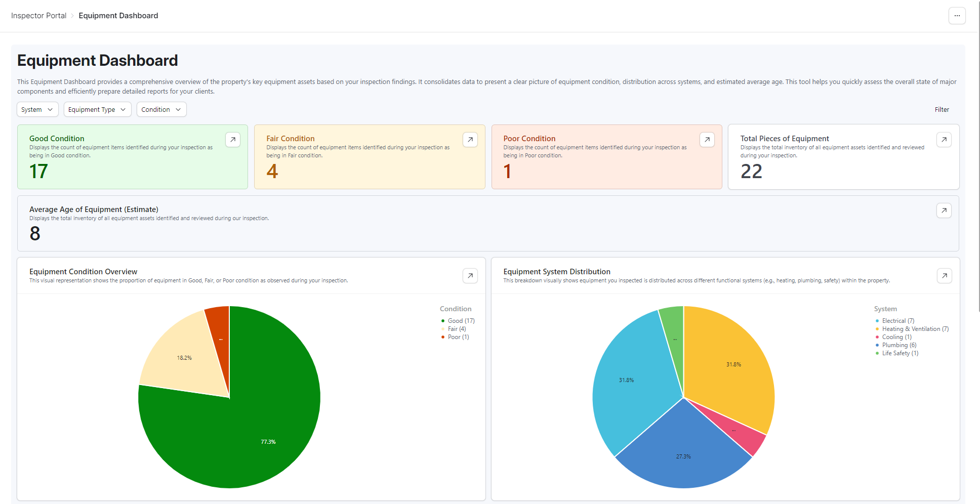
Task: Open the more options ellipsis menu
Action: click(x=957, y=16)
